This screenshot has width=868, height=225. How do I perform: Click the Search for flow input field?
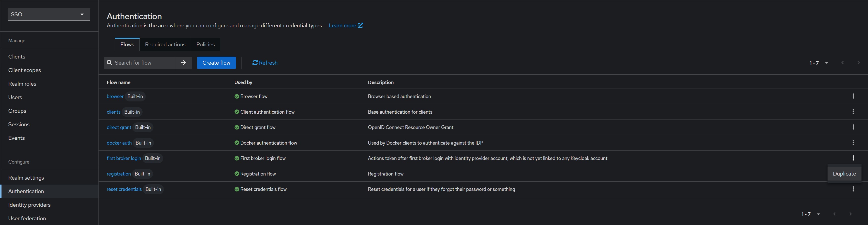point(143,63)
